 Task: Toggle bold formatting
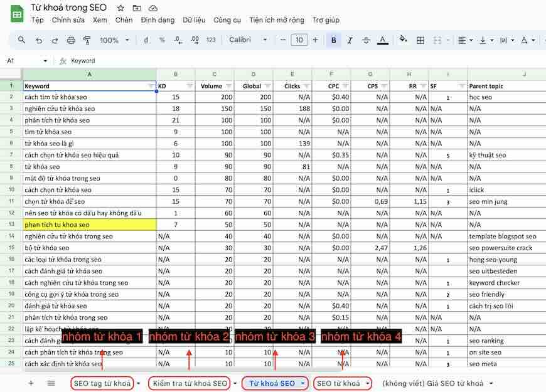coord(334,40)
